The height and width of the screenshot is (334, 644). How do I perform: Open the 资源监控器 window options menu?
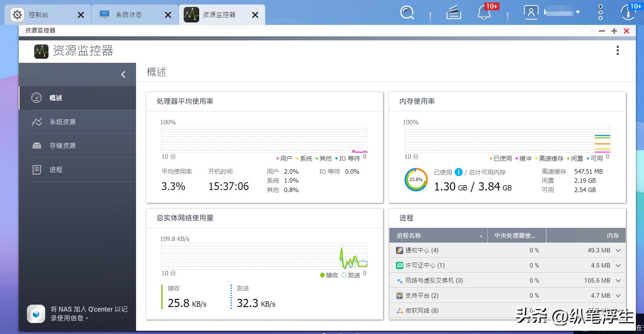point(618,51)
